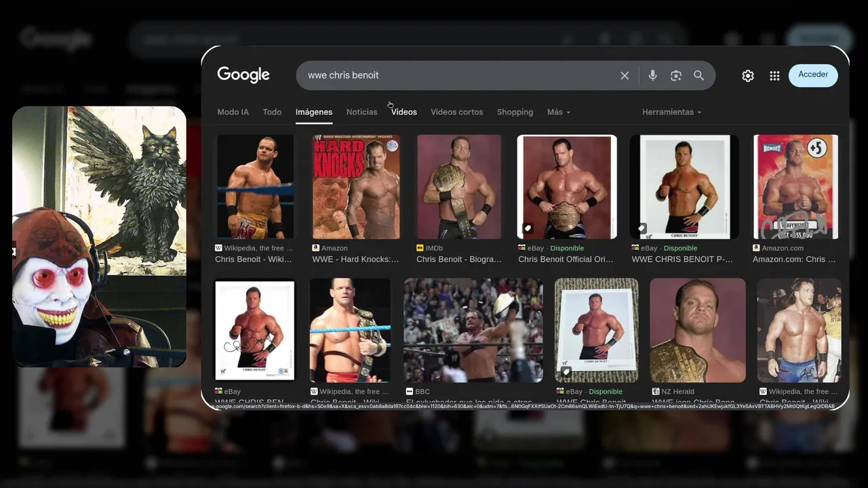Click 'Chris Benoit - Wiki...' title link
868x488 pixels.
[x=254, y=259]
